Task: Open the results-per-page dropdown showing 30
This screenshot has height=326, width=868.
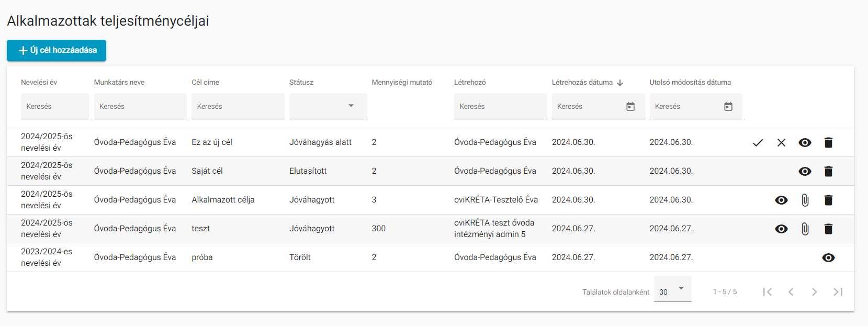Action: [x=673, y=289]
